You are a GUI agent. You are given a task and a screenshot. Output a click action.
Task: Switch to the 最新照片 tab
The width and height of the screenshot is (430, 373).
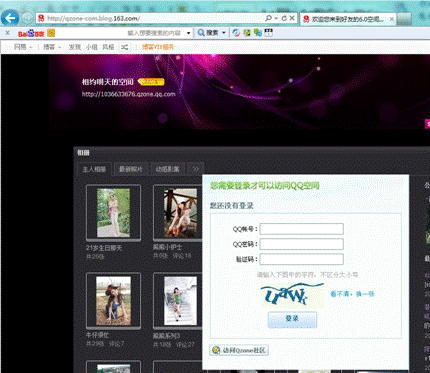pyautogui.click(x=131, y=169)
